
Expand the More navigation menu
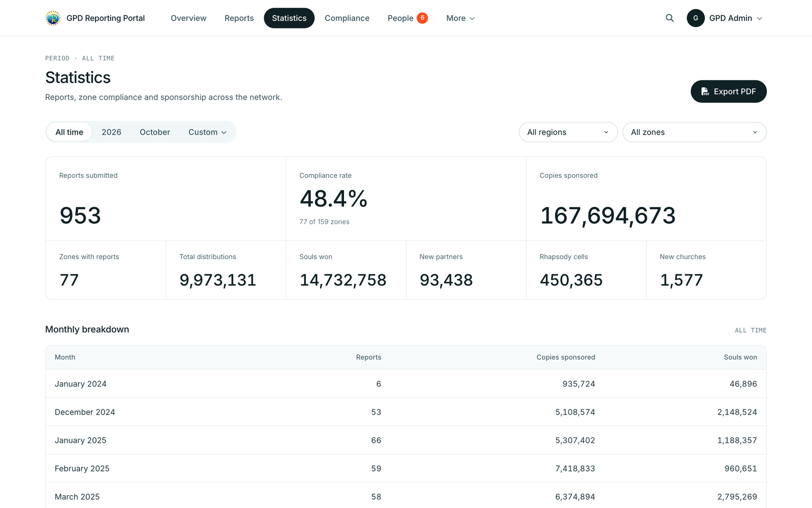[x=460, y=18]
